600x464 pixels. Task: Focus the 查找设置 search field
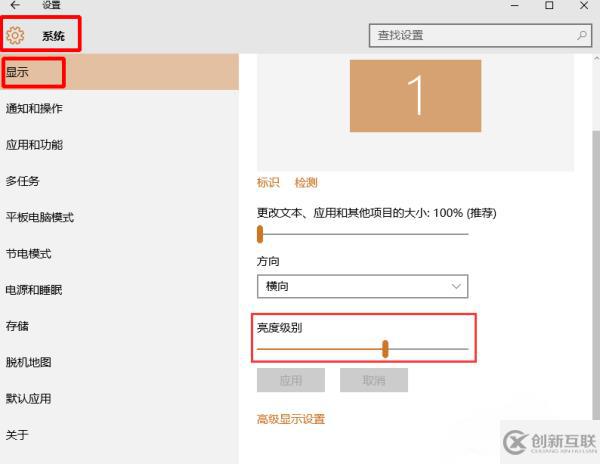pos(480,36)
